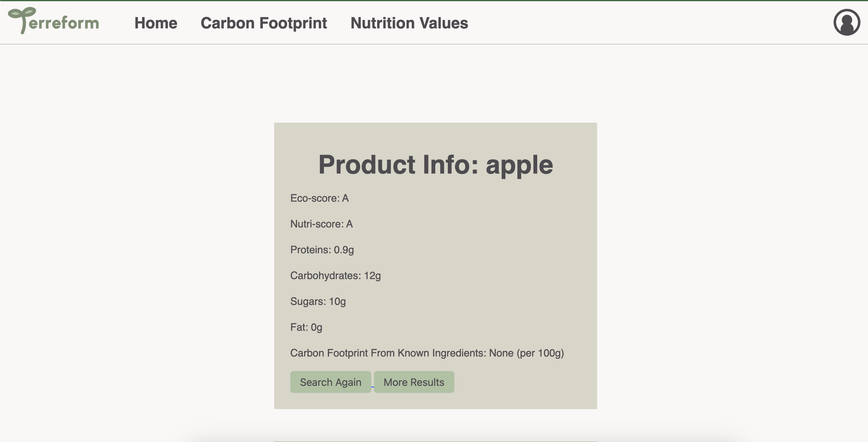Go to the Home page

[156, 23]
